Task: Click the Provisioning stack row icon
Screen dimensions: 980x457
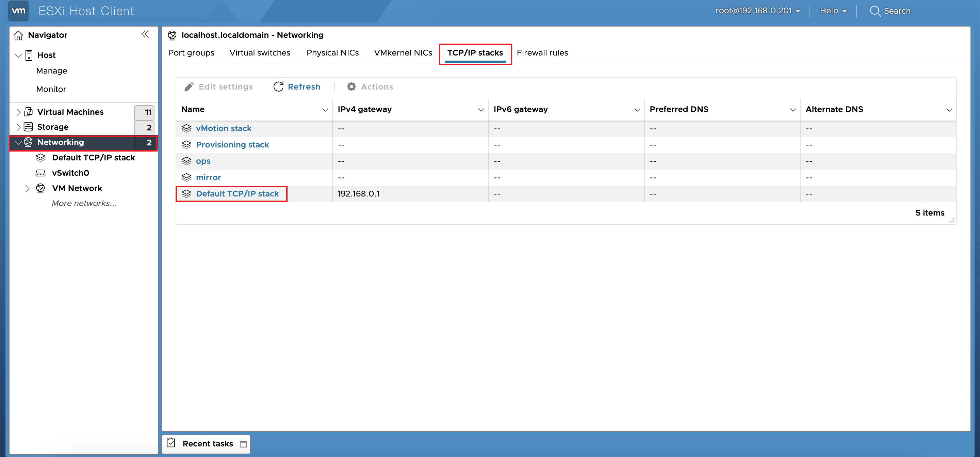Action: 186,145
